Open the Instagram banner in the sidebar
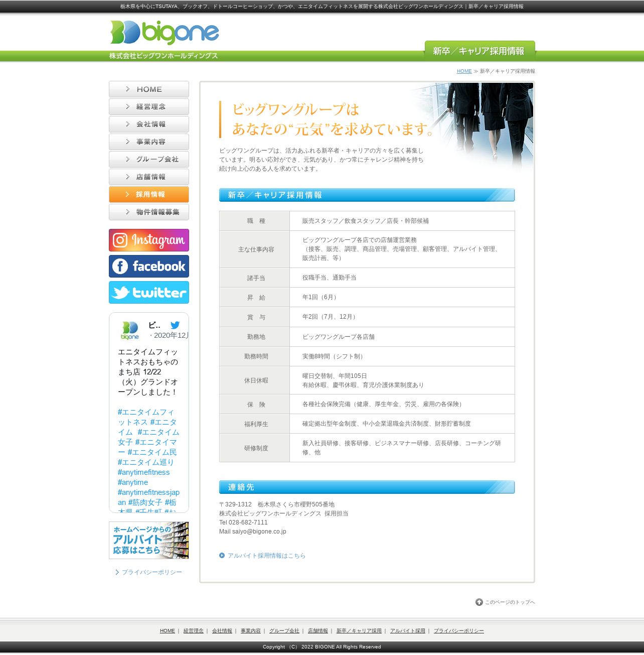 pyautogui.click(x=149, y=240)
